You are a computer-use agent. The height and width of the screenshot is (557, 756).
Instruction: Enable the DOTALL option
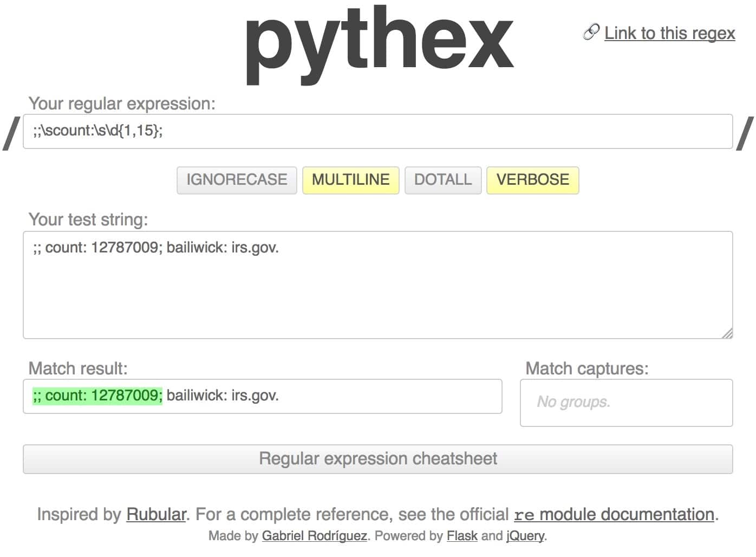(x=442, y=179)
